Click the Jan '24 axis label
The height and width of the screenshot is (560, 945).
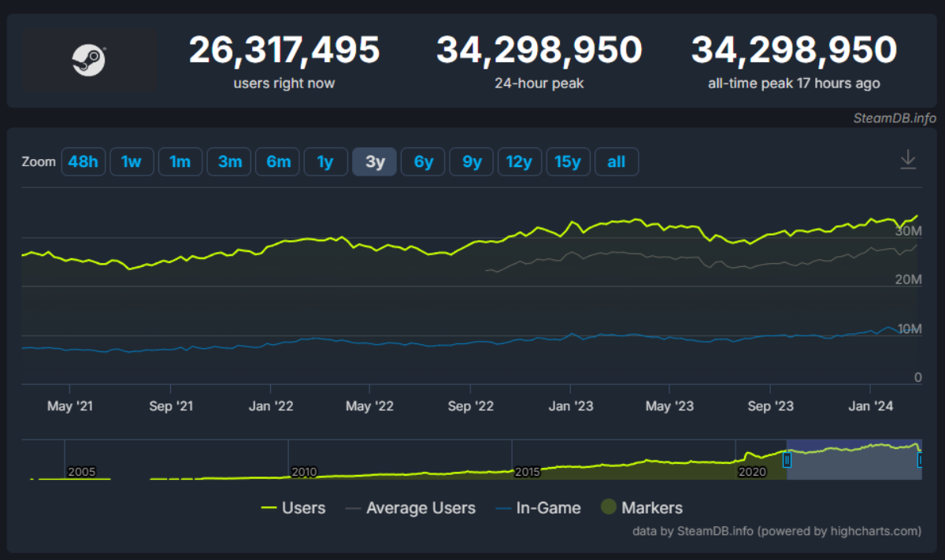click(x=870, y=406)
